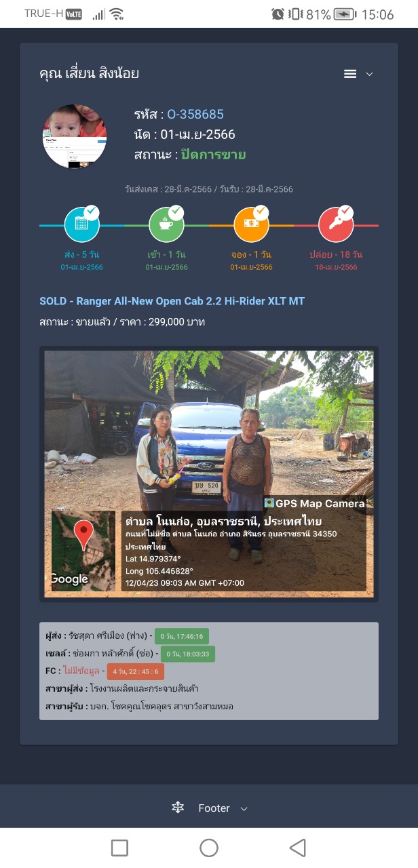418x868 pixels.
Task: Expand the chevron beside the hamburger menu
Action: 370,74
